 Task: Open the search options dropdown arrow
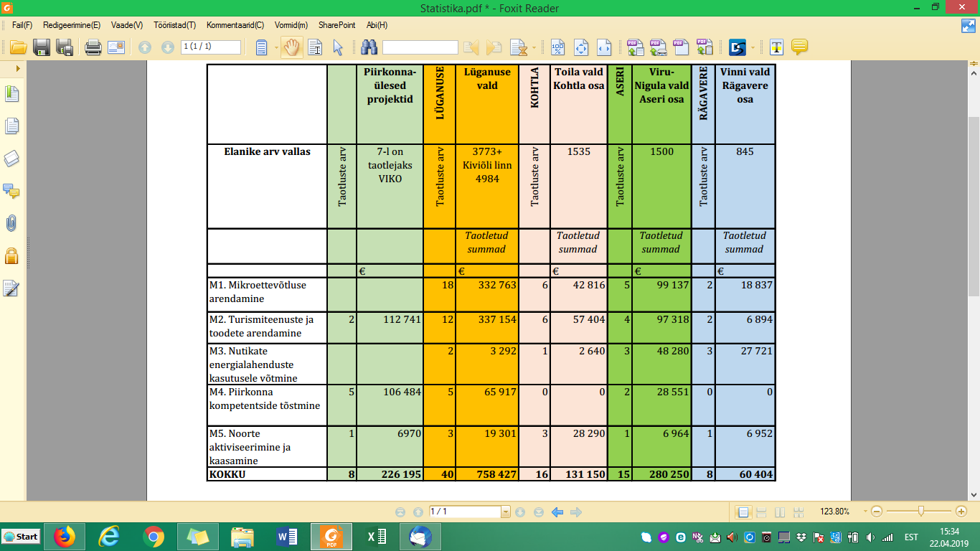(534, 47)
